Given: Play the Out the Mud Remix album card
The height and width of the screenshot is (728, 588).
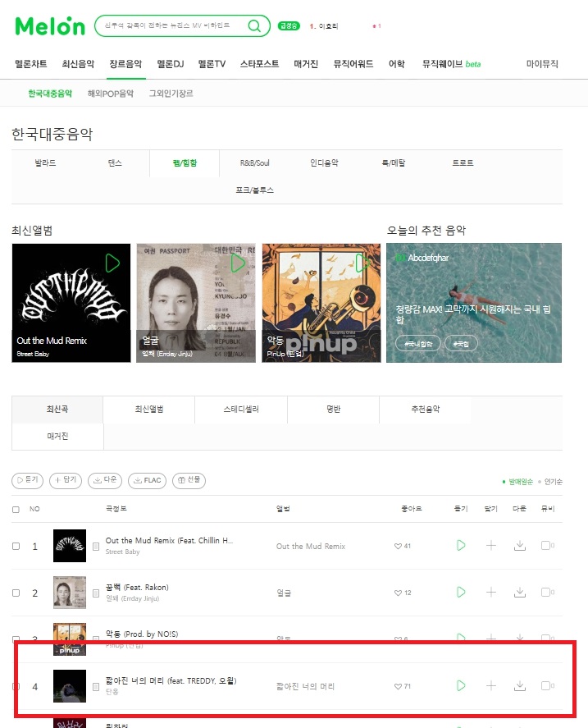Looking at the screenshot, I should click(x=112, y=263).
